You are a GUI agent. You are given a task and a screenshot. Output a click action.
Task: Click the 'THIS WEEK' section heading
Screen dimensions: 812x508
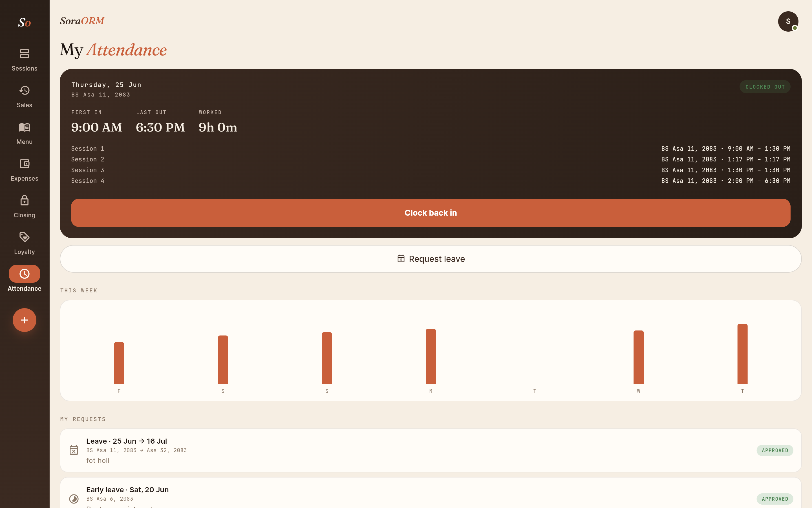click(79, 290)
